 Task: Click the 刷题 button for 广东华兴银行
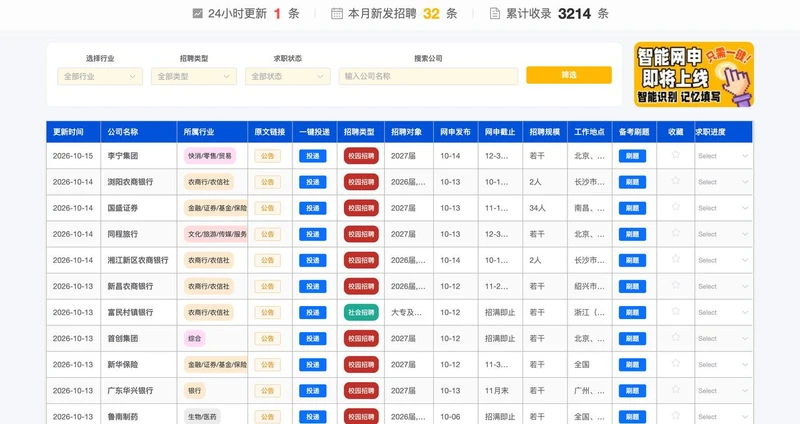coord(633,391)
